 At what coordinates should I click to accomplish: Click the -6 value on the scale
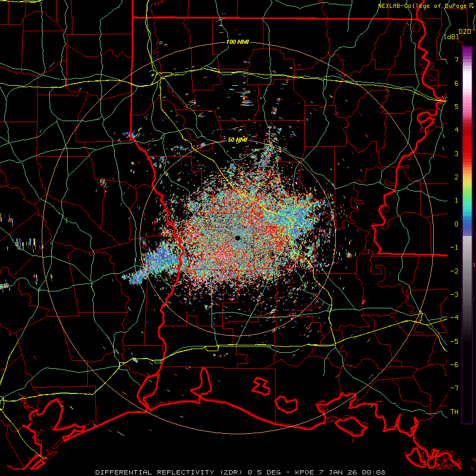(454, 365)
